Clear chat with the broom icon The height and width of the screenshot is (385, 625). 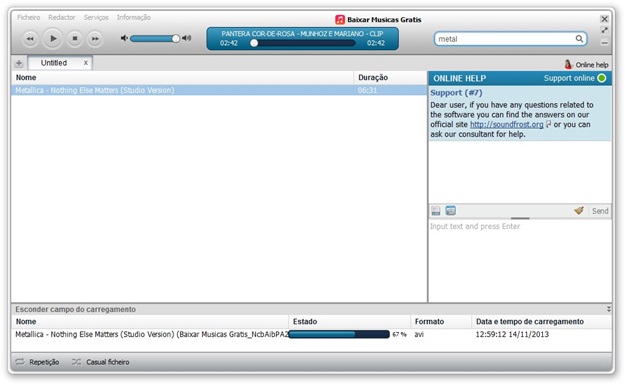(579, 210)
